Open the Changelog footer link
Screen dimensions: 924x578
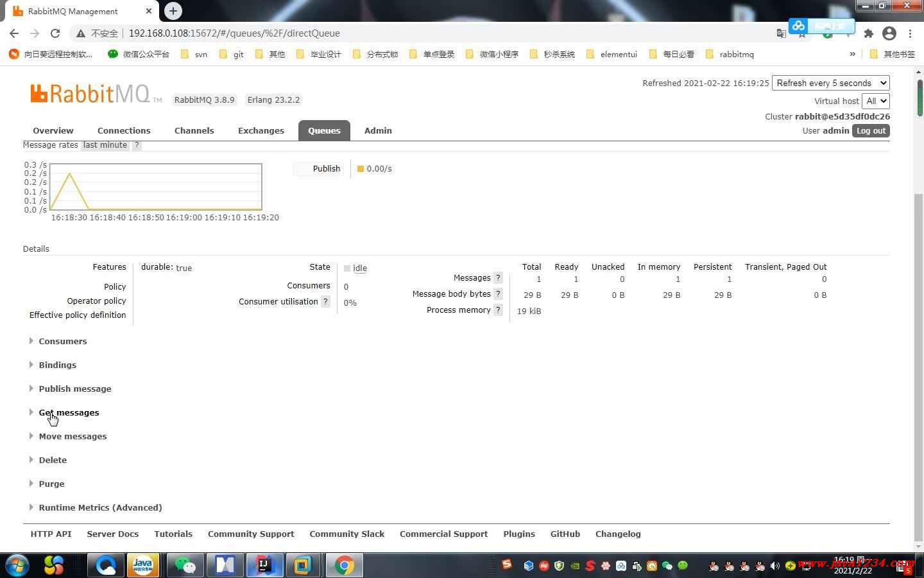[618, 534]
